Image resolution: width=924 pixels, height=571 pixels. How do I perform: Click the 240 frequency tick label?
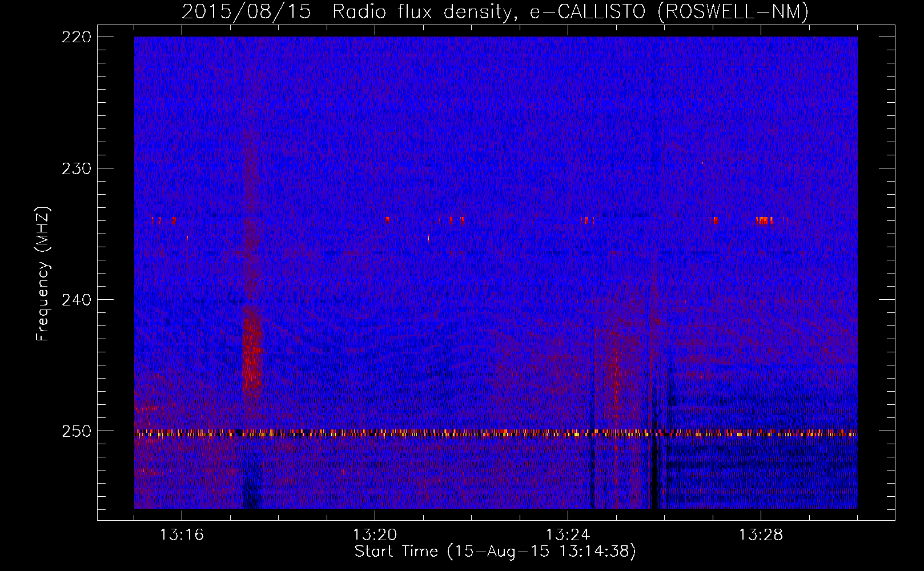point(76,300)
